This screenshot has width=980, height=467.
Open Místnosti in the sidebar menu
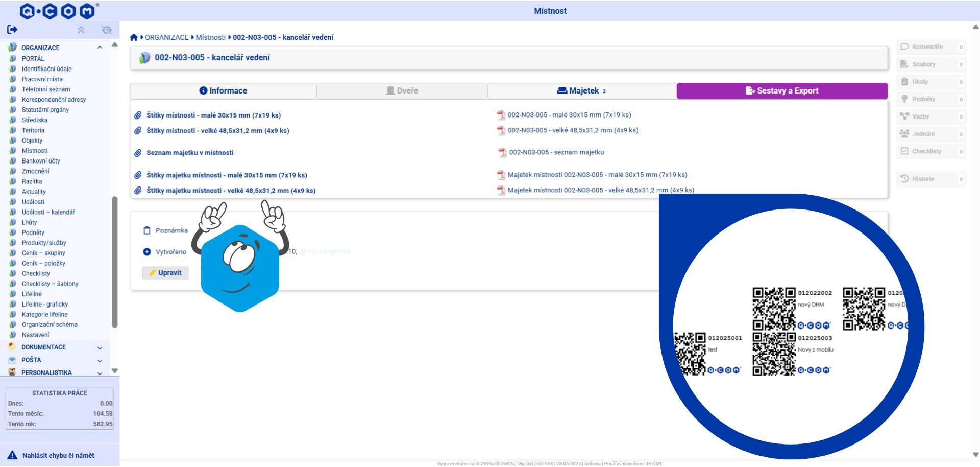[35, 151]
